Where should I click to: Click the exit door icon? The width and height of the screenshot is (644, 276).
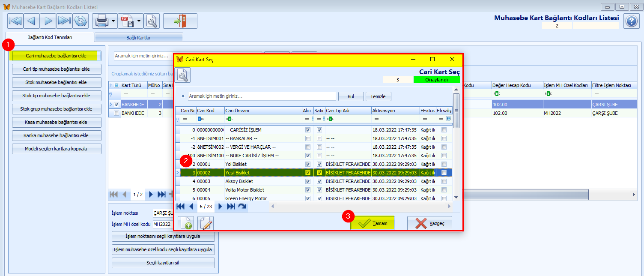(x=180, y=21)
